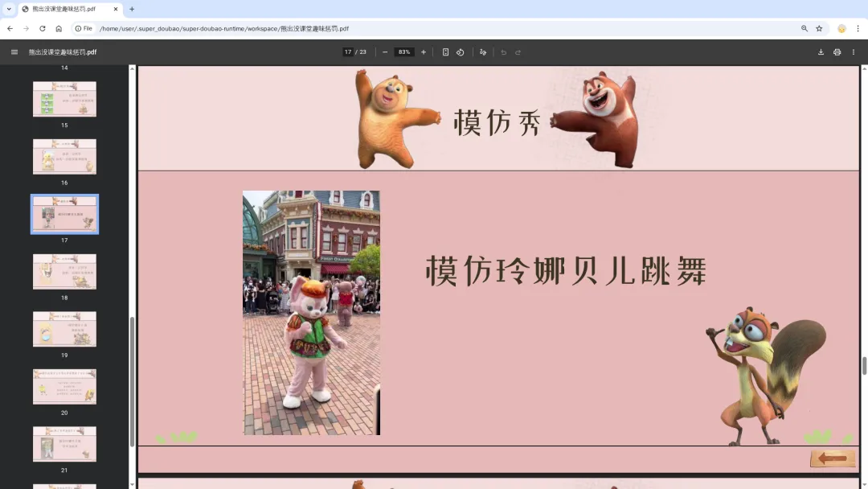Viewport: 868px width, 489px height.
Task: Go forward in browser history
Action: 26,28
